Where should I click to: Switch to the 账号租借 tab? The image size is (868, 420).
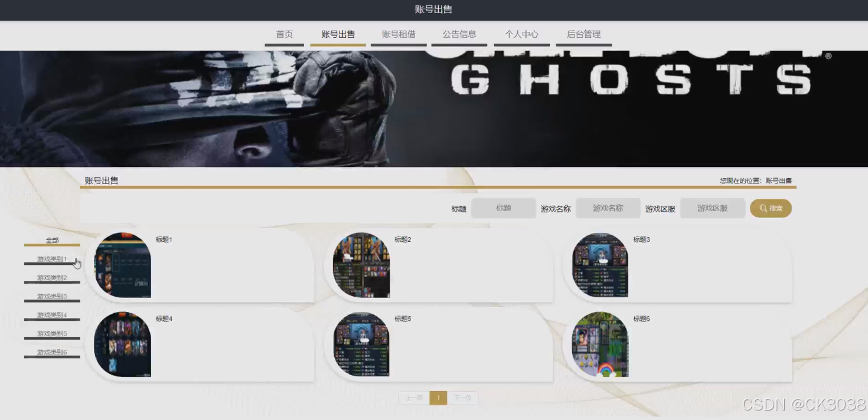coord(399,35)
